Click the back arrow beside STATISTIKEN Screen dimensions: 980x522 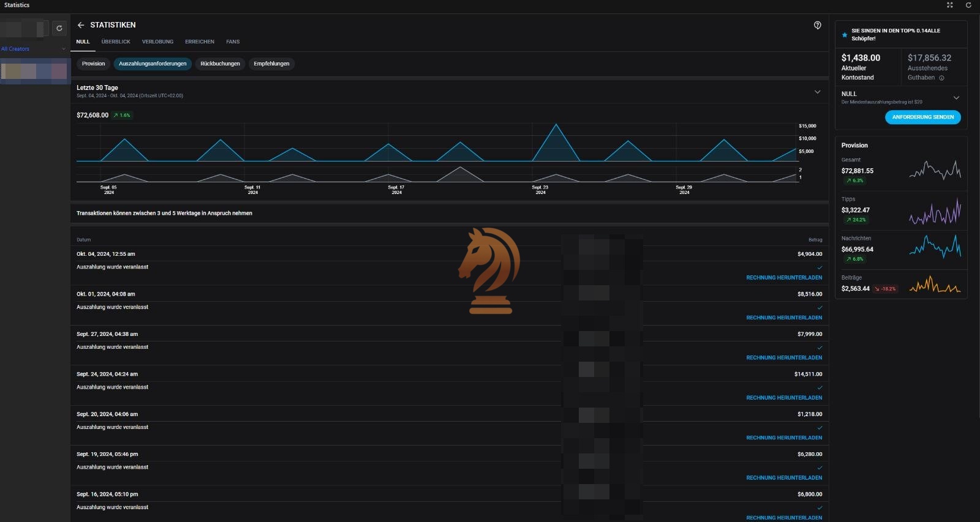(81, 25)
